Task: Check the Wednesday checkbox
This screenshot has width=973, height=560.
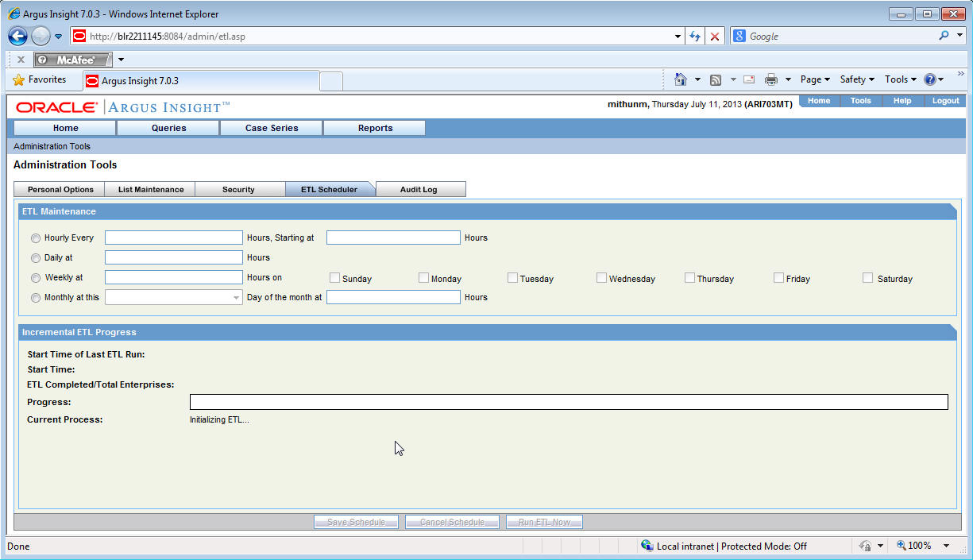Action: click(x=601, y=278)
